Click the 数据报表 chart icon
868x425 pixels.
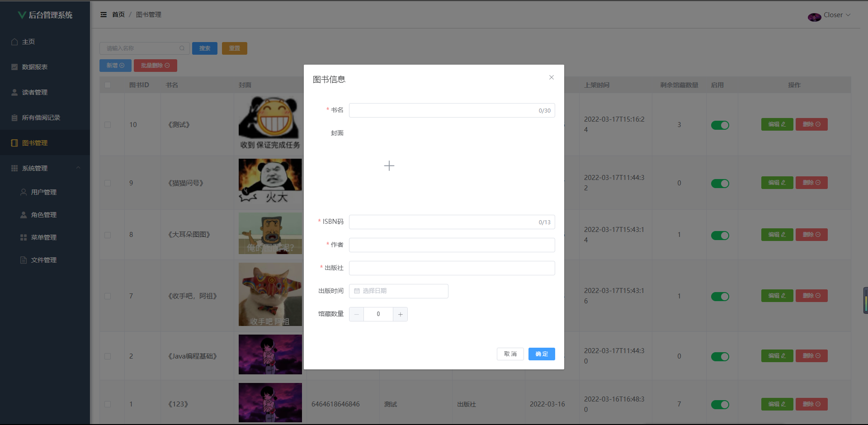point(14,67)
